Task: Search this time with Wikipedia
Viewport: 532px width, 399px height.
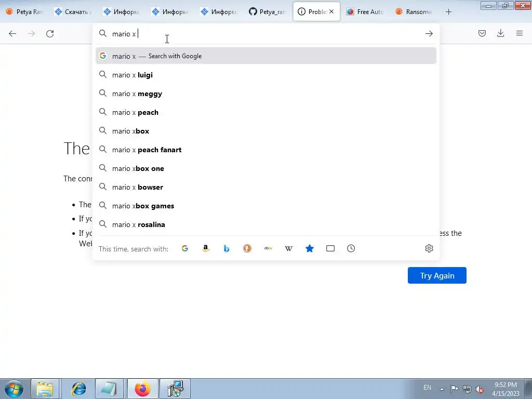Action: [289, 248]
